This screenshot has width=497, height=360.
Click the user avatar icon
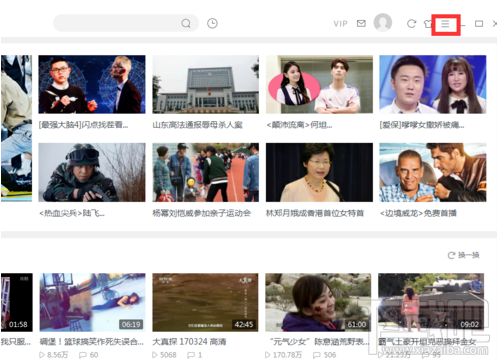[x=383, y=23]
